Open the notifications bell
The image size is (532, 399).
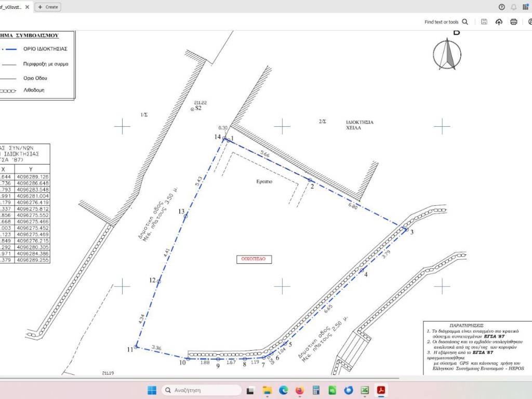[514, 7]
